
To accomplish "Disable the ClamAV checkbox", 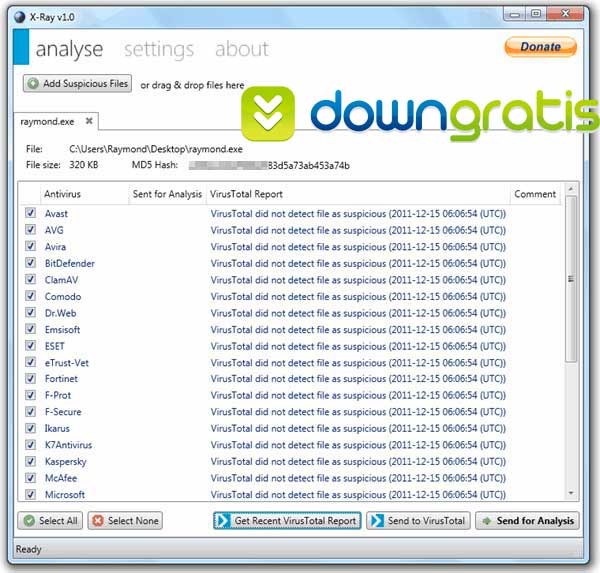I will pyautogui.click(x=31, y=279).
